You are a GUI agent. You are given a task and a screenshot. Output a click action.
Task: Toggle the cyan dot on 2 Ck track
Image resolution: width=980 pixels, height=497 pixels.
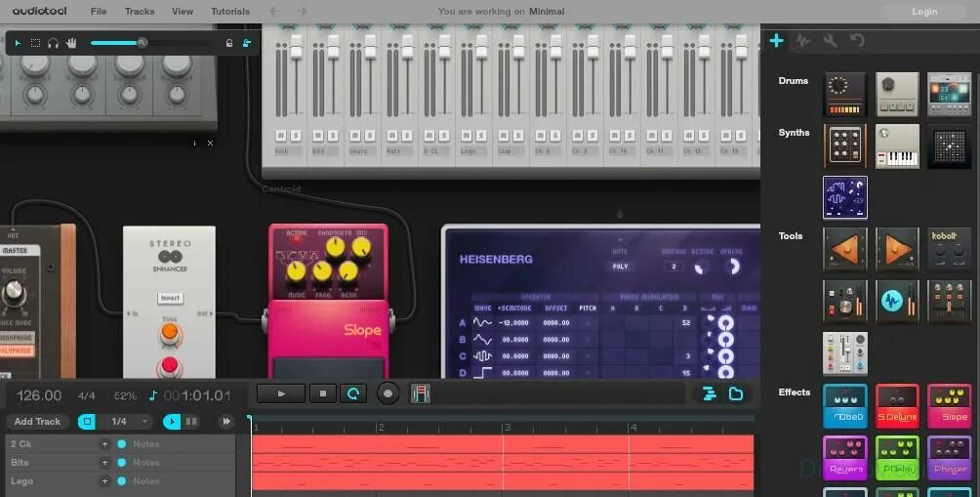coord(121,444)
